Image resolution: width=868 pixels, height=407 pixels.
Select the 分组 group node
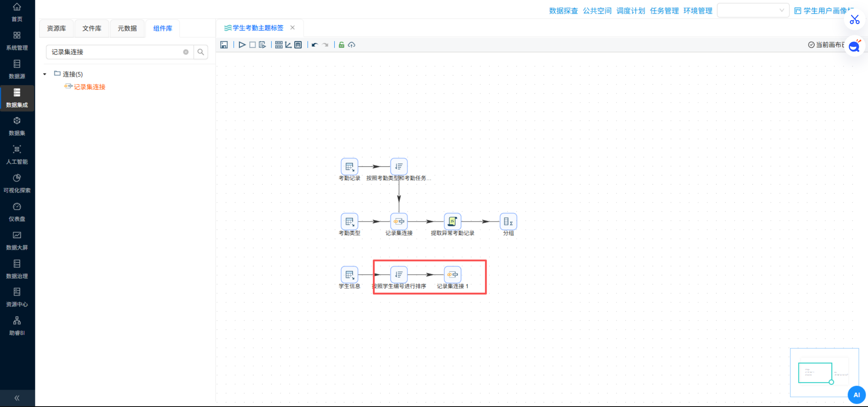pyautogui.click(x=508, y=222)
